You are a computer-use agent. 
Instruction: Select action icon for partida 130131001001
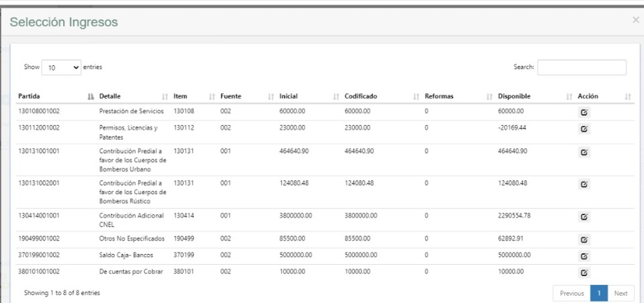tap(584, 152)
